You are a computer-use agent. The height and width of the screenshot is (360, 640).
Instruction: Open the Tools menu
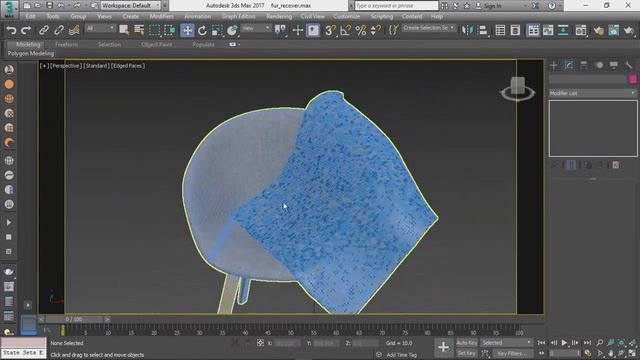[x=53, y=17]
